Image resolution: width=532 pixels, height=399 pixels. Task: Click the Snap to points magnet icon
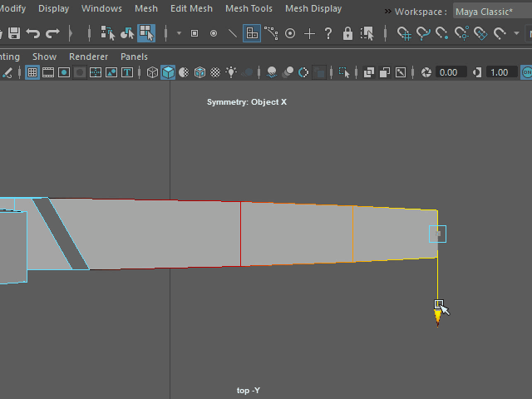point(443,33)
